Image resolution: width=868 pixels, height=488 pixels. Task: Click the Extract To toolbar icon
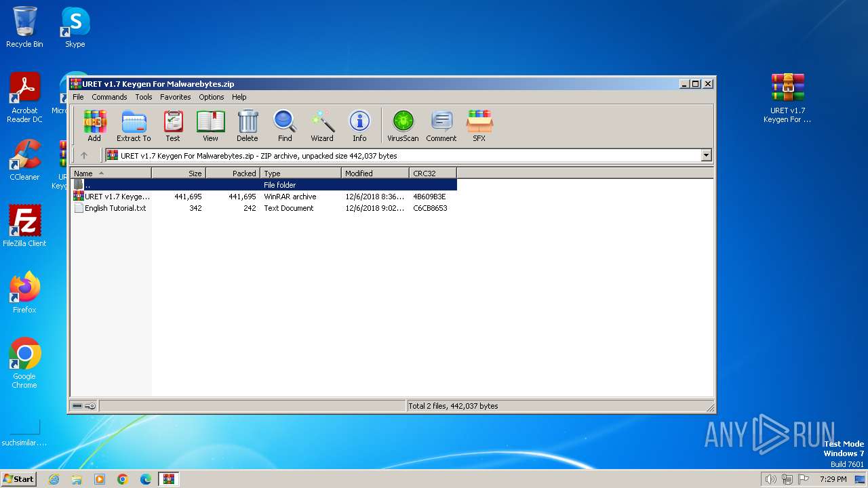point(134,126)
